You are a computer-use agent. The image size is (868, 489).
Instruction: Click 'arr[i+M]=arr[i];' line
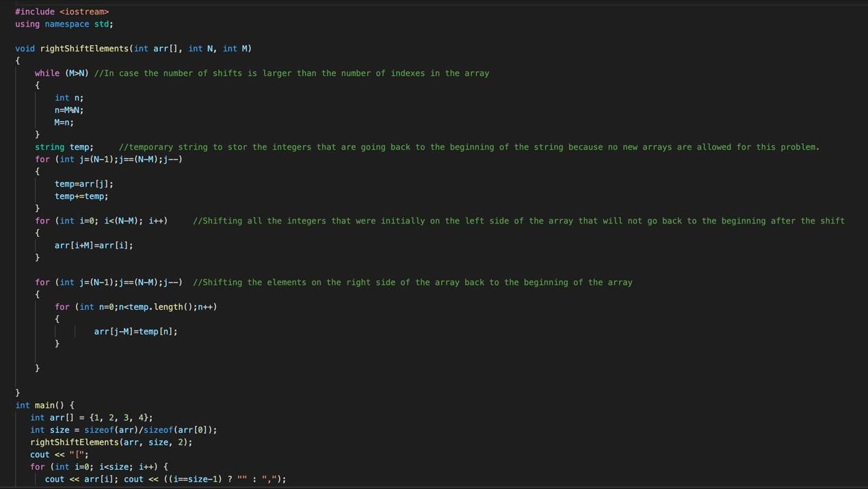(x=94, y=246)
